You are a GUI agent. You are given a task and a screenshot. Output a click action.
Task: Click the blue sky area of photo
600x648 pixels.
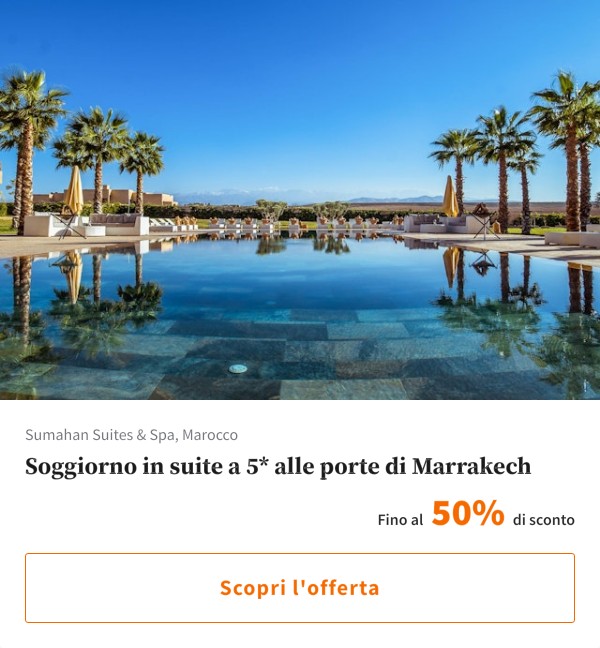(x=298, y=83)
